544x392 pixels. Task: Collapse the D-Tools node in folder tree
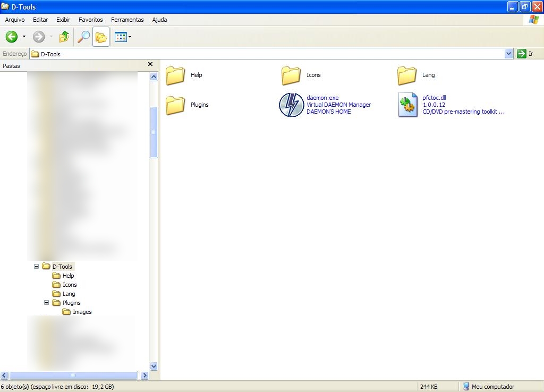[x=37, y=267]
